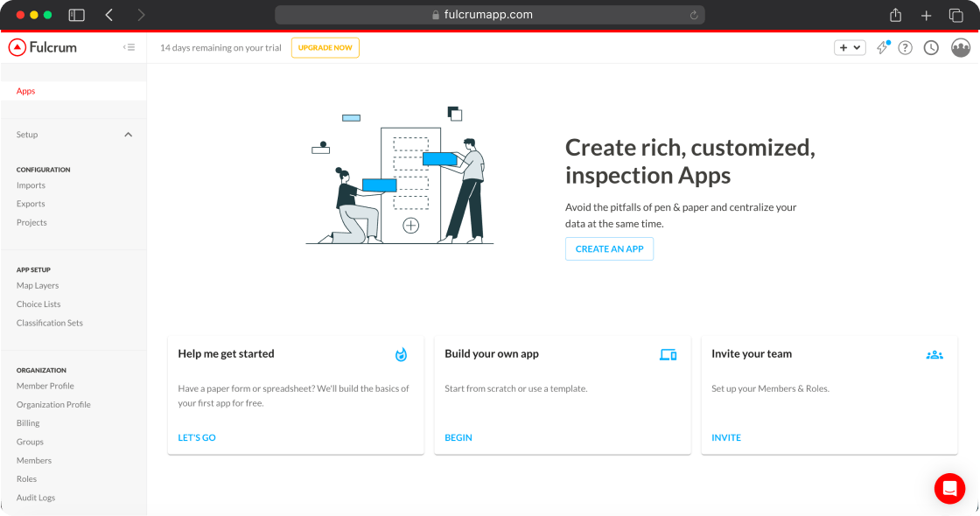Image resolution: width=980 pixels, height=516 pixels.
Task: Click the 'Set up your Members & Roles.' text
Action: coord(771,388)
